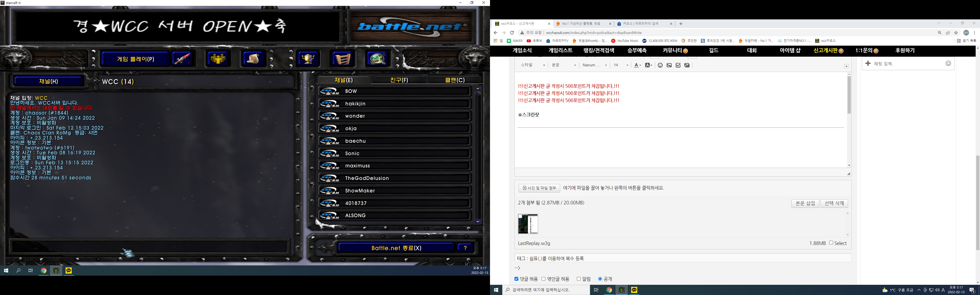Click the channel list scroll-down arrow
Viewport: 980px width, 295px height.
pyautogui.click(x=478, y=222)
